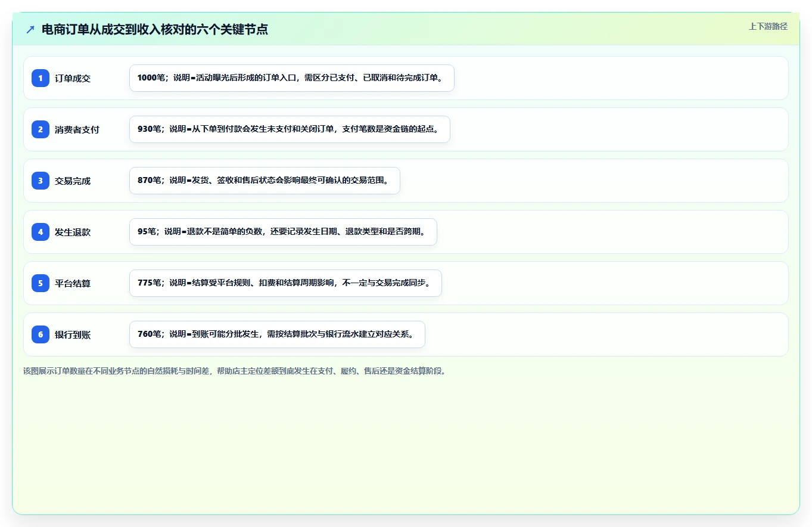Click the 760笔 bank arrival description box

tap(277, 334)
